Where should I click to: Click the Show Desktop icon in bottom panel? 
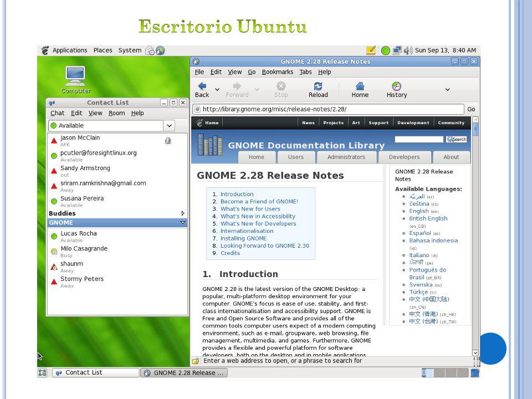(43, 372)
